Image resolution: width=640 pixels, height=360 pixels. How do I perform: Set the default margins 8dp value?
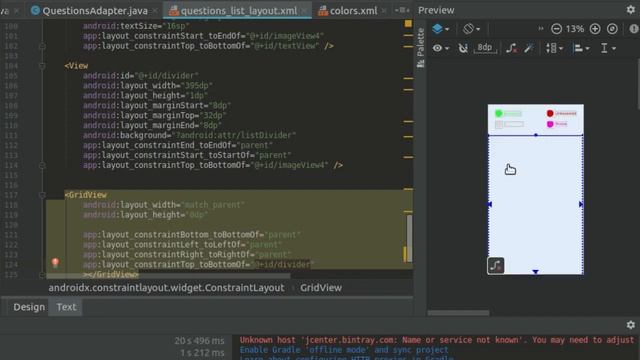pyautogui.click(x=485, y=48)
